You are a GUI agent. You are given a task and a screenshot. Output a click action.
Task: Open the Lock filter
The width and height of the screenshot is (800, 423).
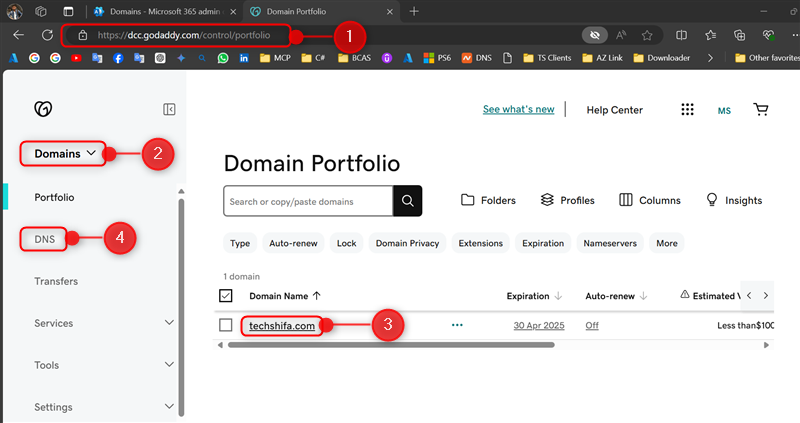point(346,243)
